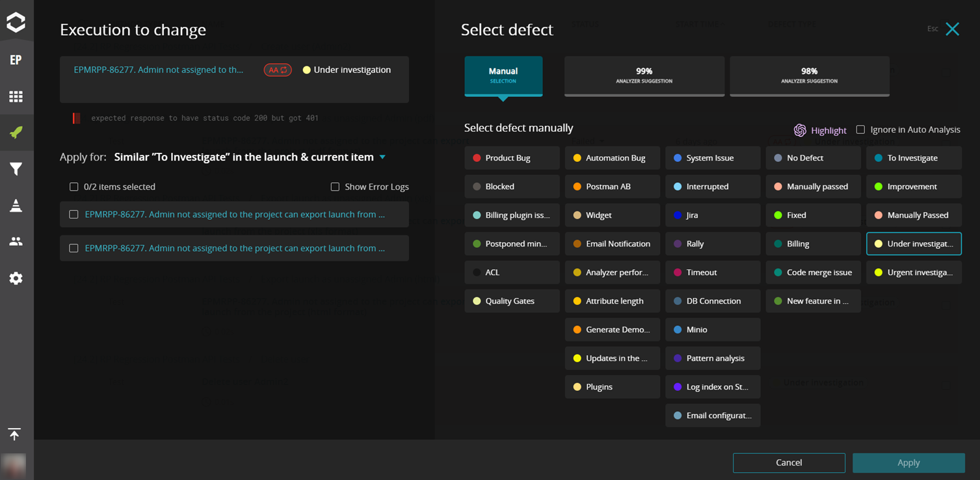This screenshot has width=980, height=480.
Task: Select the 99% Analyzer Suggestion tab
Action: pyautogui.click(x=644, y=75)
